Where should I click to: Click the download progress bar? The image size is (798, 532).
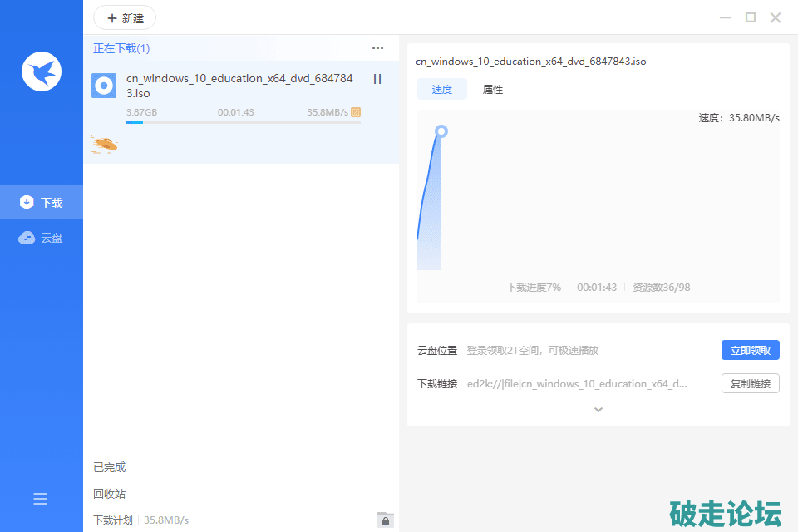(x=243, y=122)
